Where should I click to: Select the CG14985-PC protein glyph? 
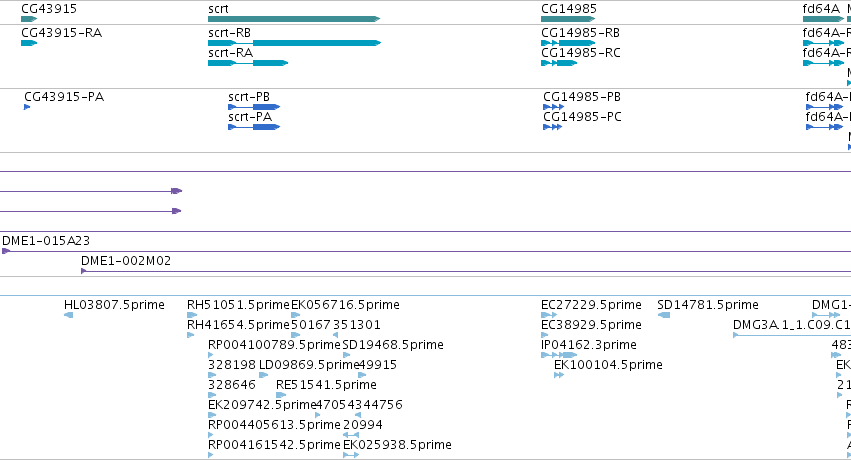(x=552, y=127)
